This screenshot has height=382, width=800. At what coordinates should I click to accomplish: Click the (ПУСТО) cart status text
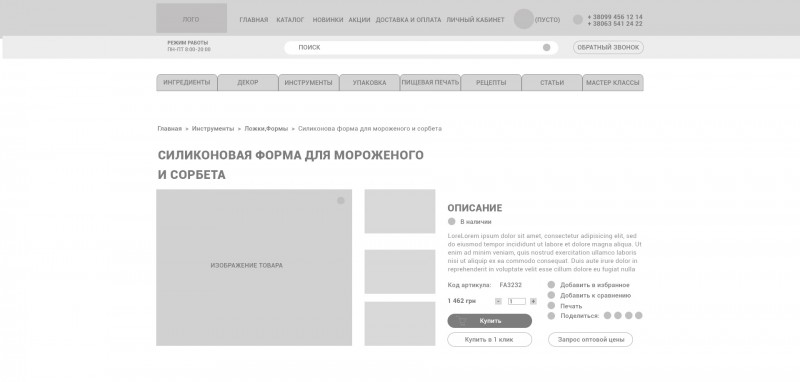tap(547, 20)
